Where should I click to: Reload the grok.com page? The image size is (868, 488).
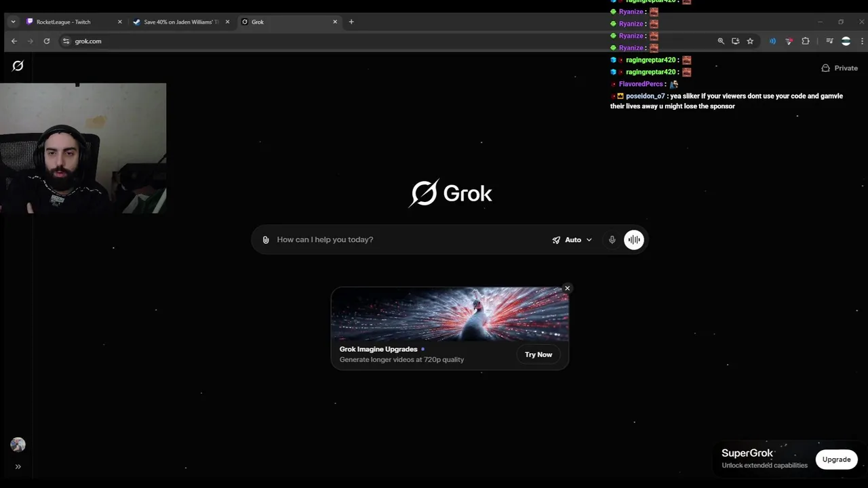pyautogui.click(x=47, y=41)
